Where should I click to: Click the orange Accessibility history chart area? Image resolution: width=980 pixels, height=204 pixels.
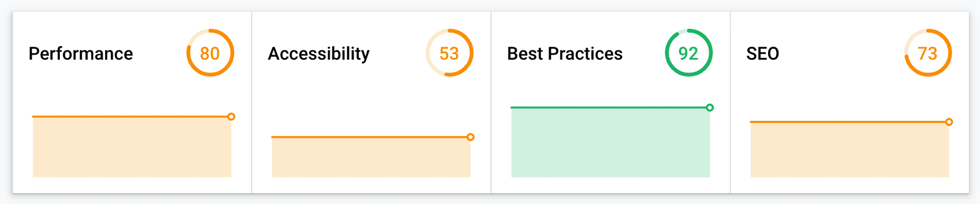(x=371, y=158)
